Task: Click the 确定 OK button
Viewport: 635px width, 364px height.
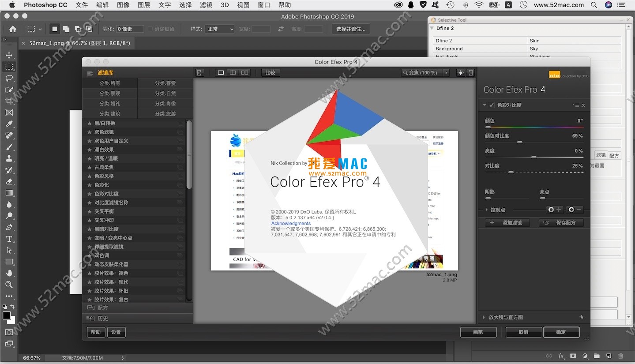Action: coord(561,332)
